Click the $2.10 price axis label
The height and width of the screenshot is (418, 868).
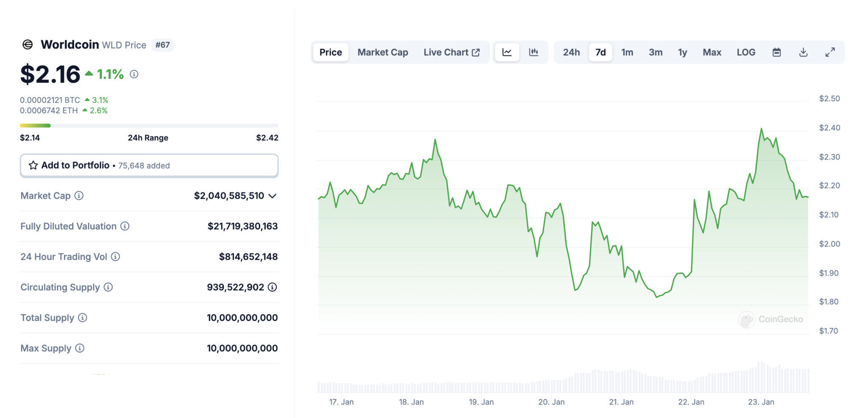point(829,215)
